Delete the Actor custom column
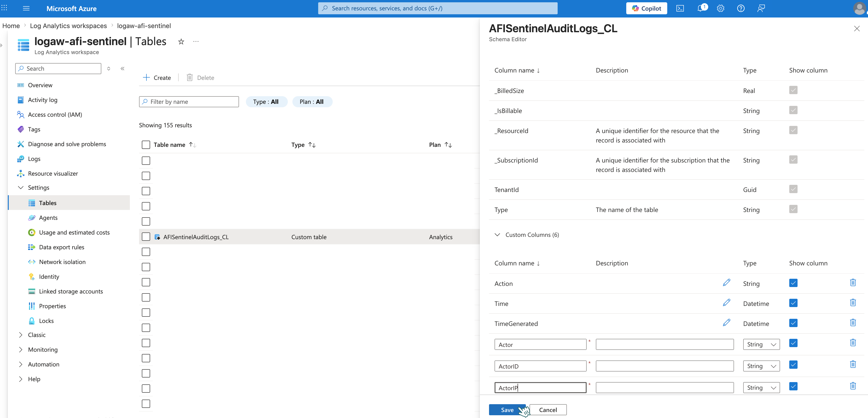Image resolution: width=868 pixels, height=418 pixels. pos(853,343)
